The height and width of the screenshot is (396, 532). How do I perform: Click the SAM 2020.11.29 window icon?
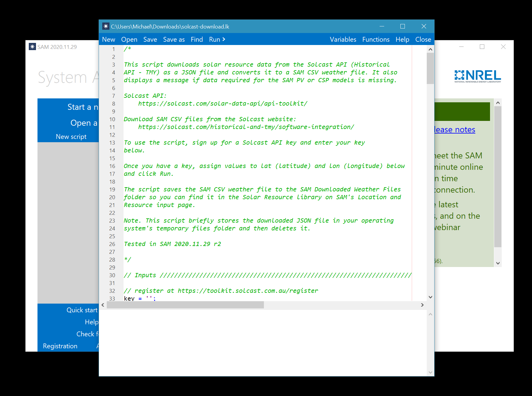(x=32, y=47)
